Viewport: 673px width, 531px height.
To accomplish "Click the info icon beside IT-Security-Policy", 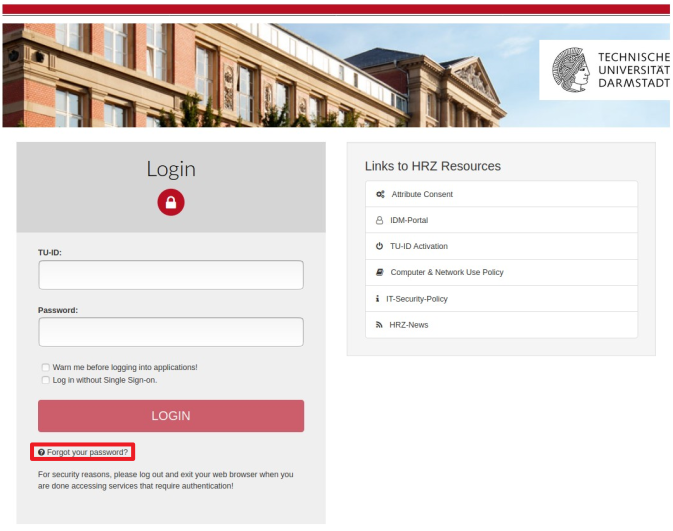I will click(x=377, y=299).
